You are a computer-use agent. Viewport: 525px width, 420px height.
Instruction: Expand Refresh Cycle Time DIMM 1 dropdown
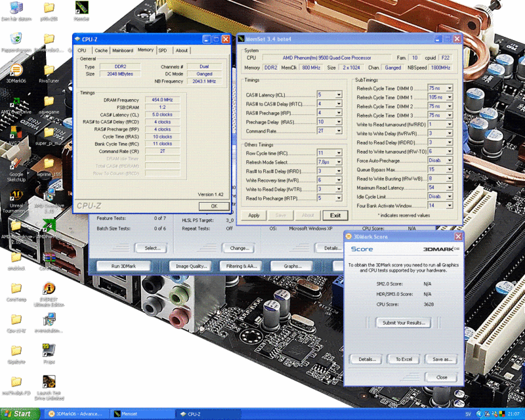click(x=450, y=97)
